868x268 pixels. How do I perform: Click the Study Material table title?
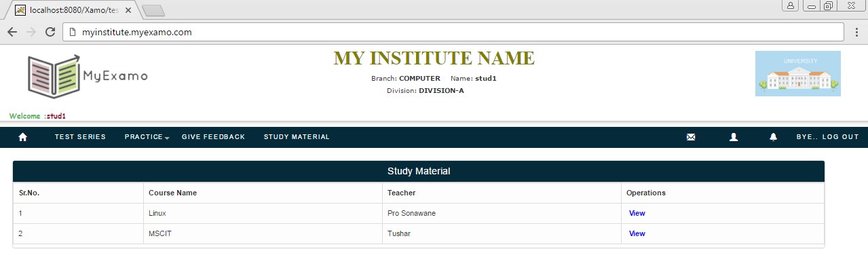point(419,171)
